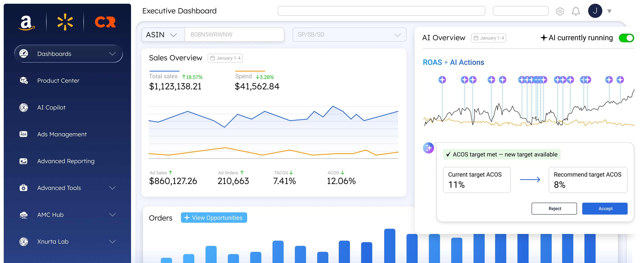
Task: Click View Opportunities button in Orders
Action: 214,218
